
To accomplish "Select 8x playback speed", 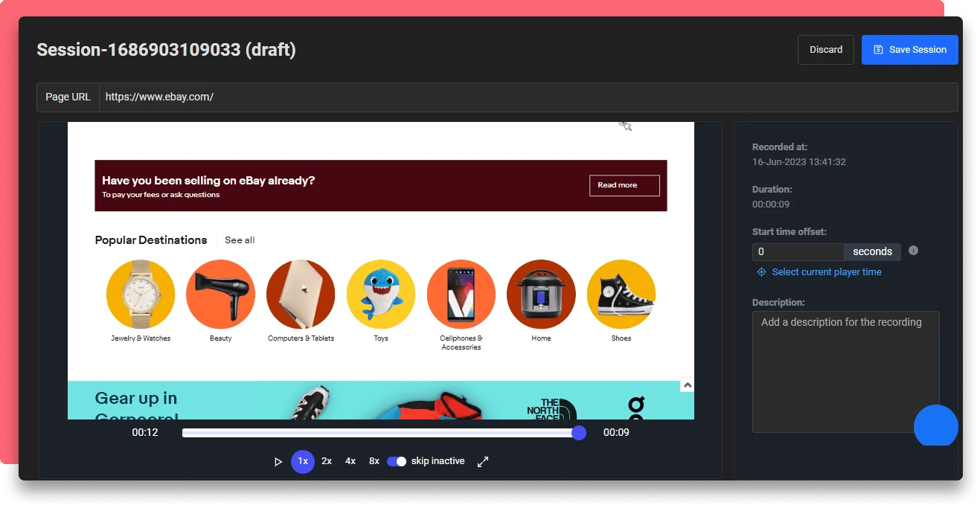I will tap(374, 461).
